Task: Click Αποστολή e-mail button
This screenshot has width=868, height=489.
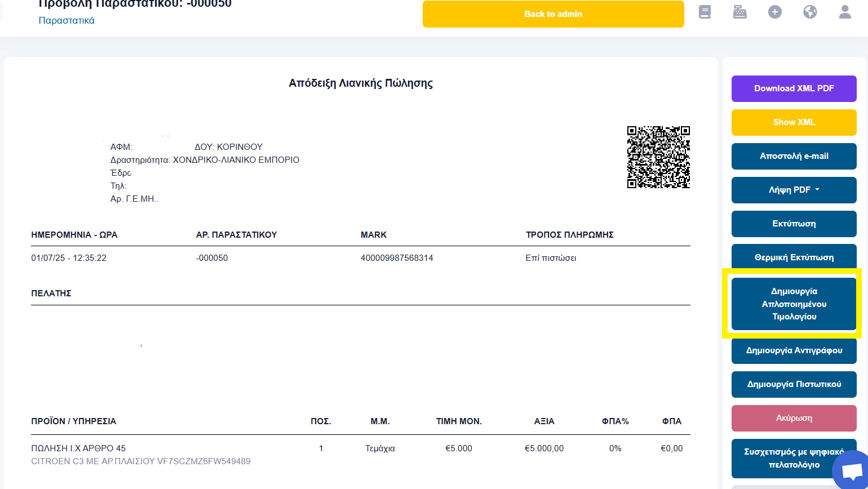Action: [794, 156]
